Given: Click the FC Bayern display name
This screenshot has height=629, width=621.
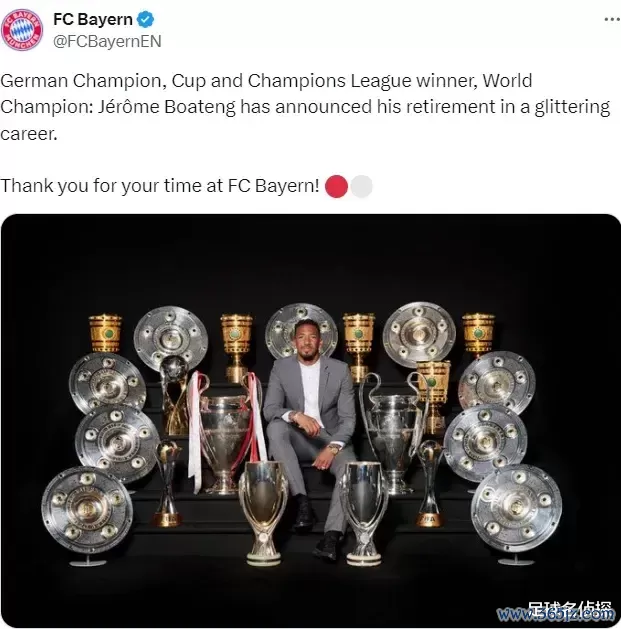Looking at the screenshot, I should (93, 19).
